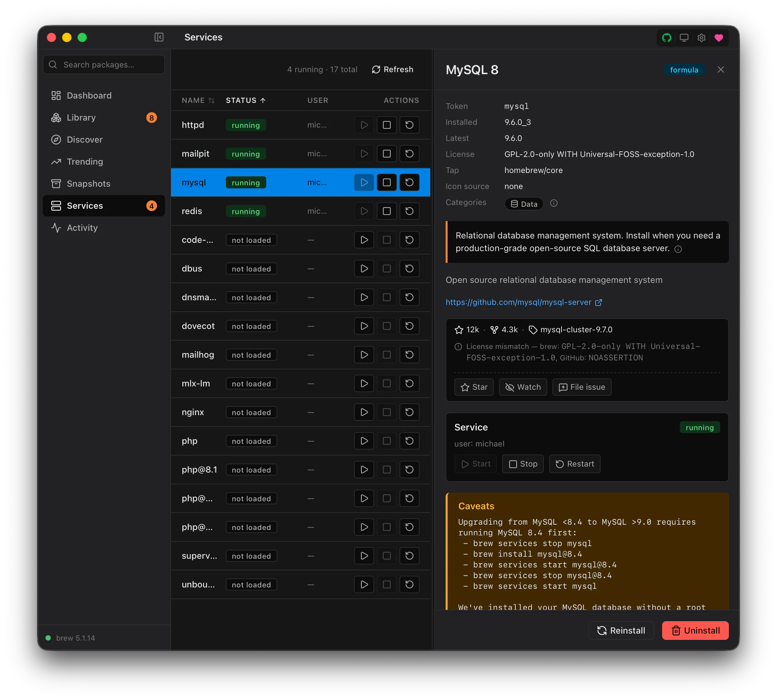Star the mysql-server repository

pos(474,387)
